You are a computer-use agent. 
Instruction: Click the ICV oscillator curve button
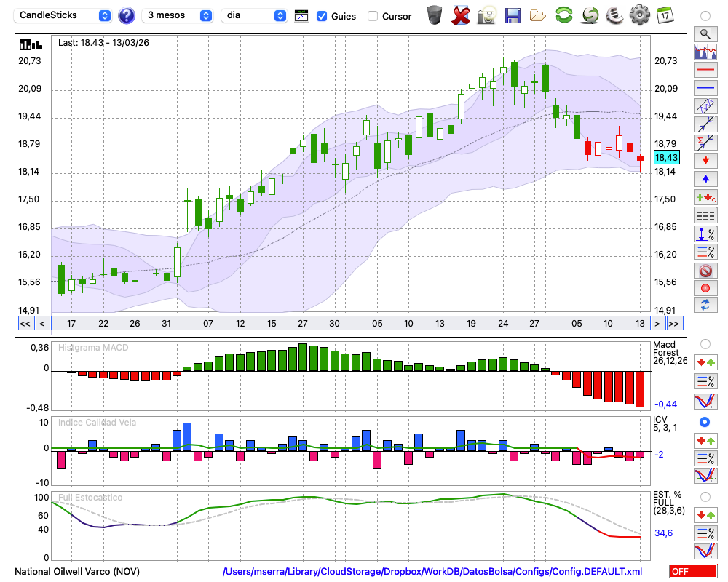click(x=705, y=476)
